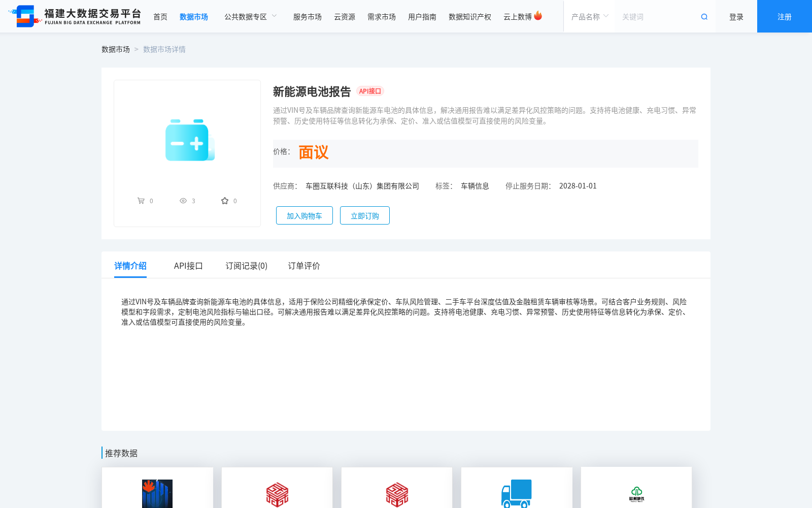Select 数据市场 in the top navigation

(x=194, y=17)
